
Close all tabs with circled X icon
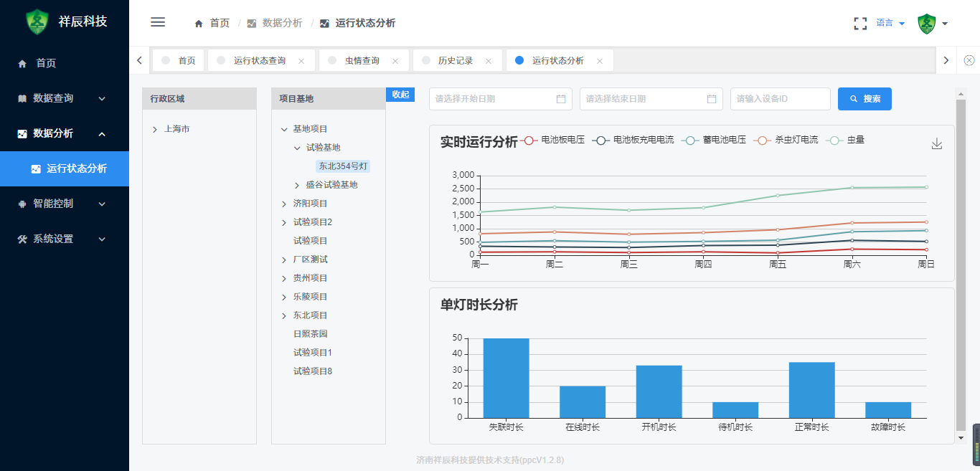969,60
